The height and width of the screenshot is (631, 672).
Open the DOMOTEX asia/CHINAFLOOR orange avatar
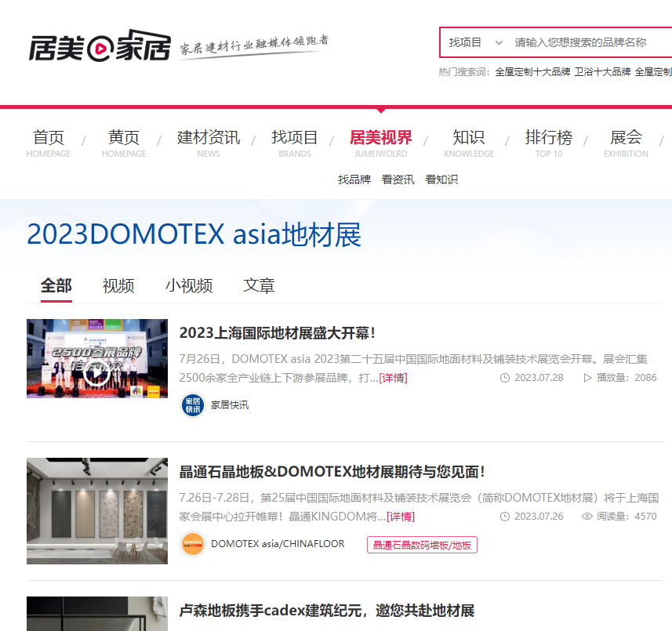coord(193,544)
